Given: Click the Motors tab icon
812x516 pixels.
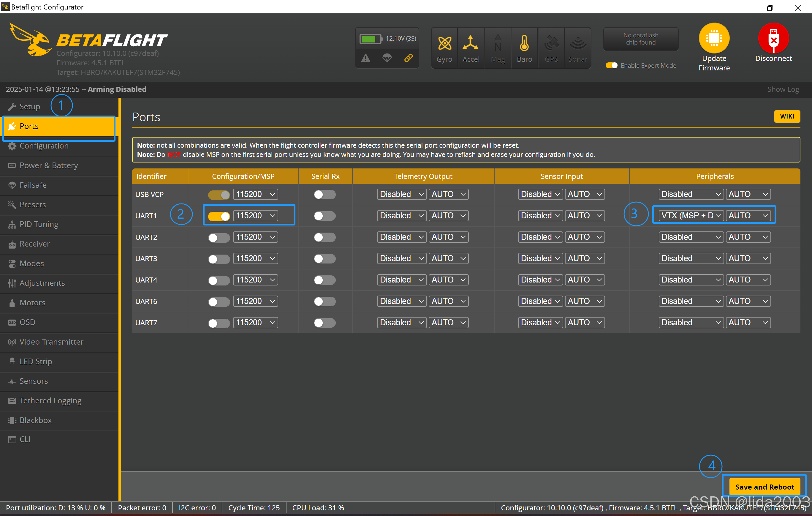Looking at the screenshot, I should pos(12,303).
